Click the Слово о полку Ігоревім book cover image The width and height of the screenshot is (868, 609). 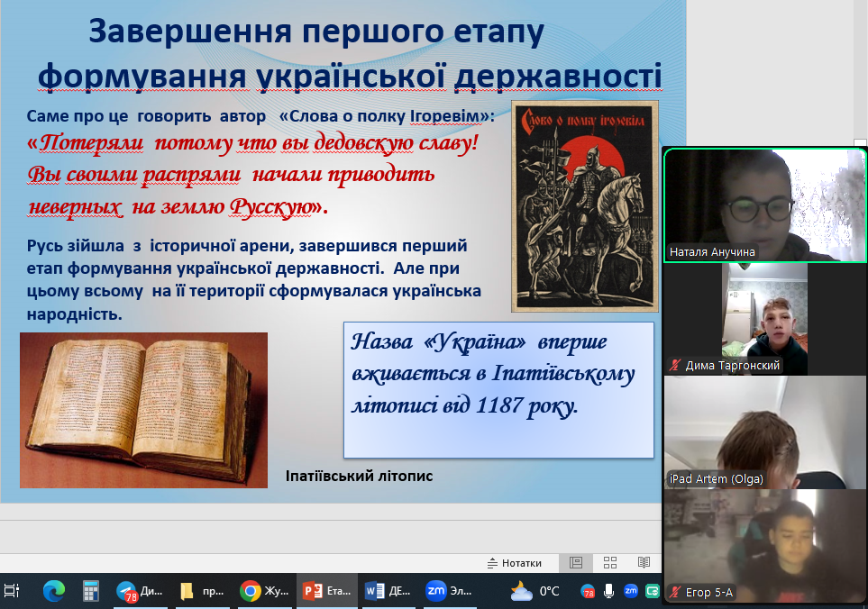pos(585,205)
